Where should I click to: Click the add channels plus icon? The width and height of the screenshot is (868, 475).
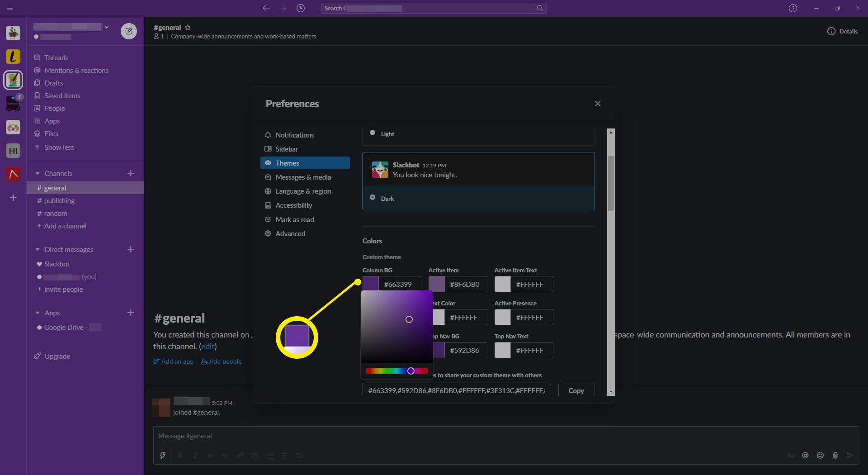(x=131, y=173)
